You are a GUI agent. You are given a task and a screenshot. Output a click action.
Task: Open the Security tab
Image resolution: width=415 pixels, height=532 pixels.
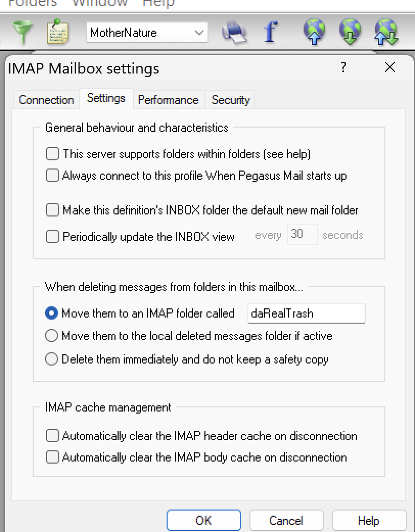tap(230, 100)
